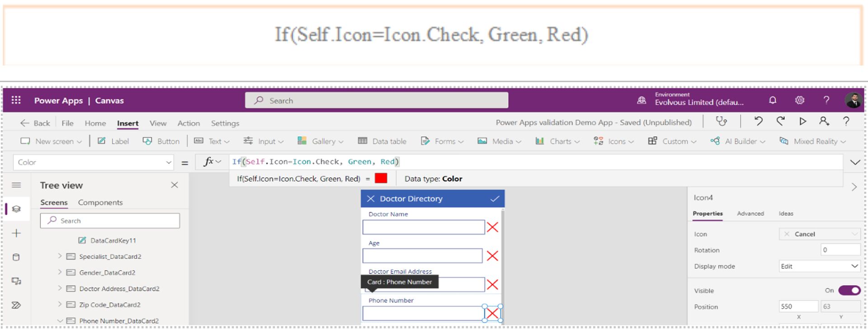Click the Back button
868x329 pixels.
click(x=35, y=123)
